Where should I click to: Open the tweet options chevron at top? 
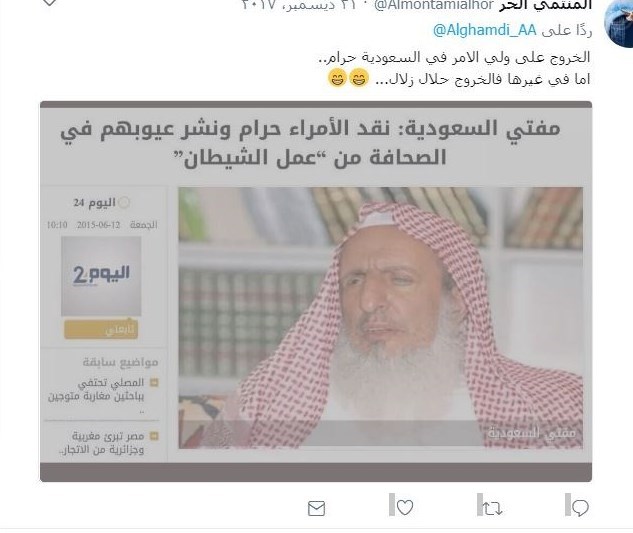click(x=49, y=2)
